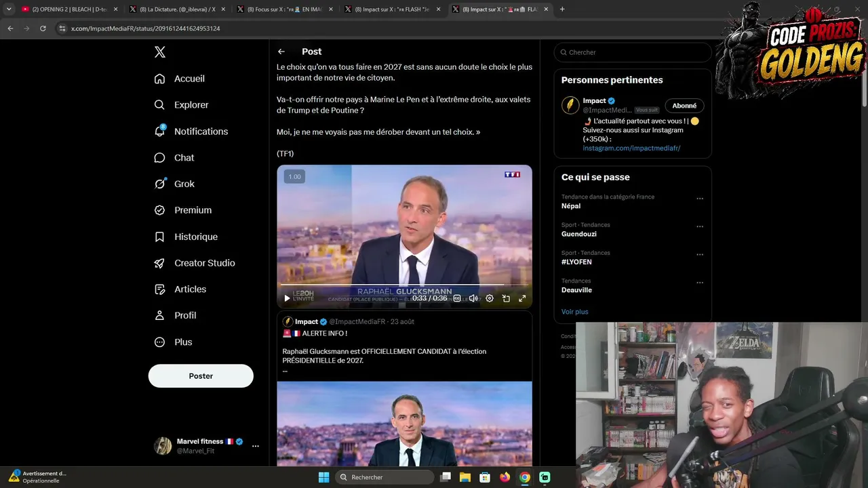This screenshot has width=868, height=488.
Task: Open Task View on the taskbar
Action: (446, 477)
